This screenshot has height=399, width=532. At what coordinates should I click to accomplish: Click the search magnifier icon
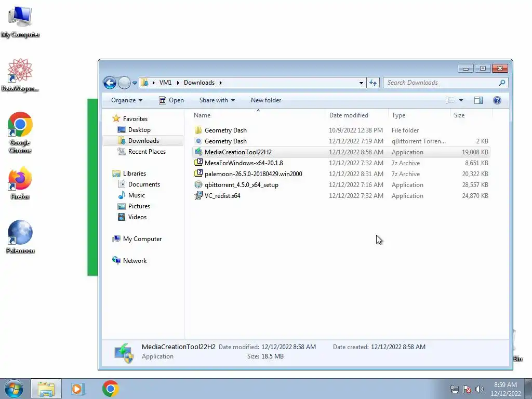(x=502, y=83)
